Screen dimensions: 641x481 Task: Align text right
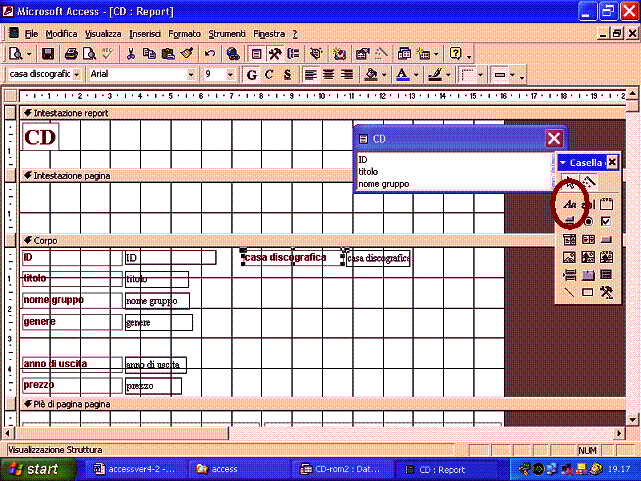coord(347,75)
